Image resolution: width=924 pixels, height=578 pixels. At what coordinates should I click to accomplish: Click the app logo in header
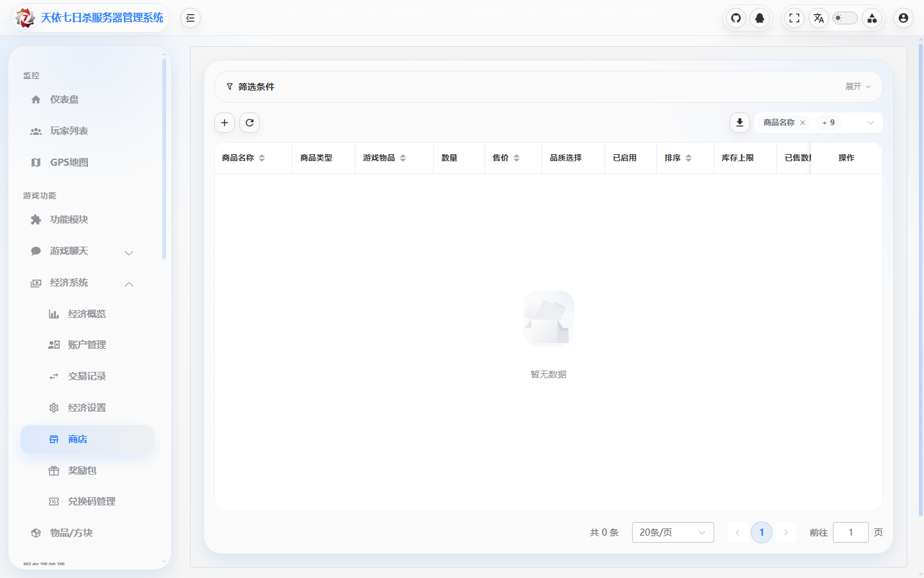click(25, 18)
